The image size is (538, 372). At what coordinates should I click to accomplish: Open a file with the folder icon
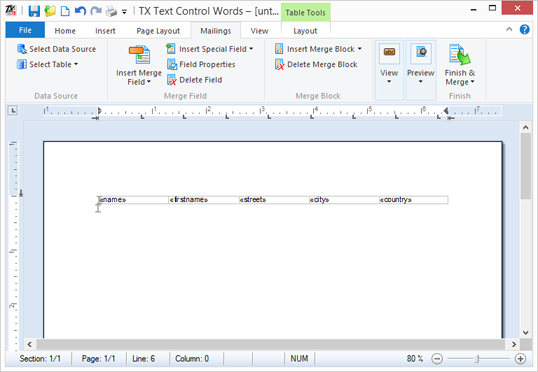pyautogui.click(x=50, y=11)
